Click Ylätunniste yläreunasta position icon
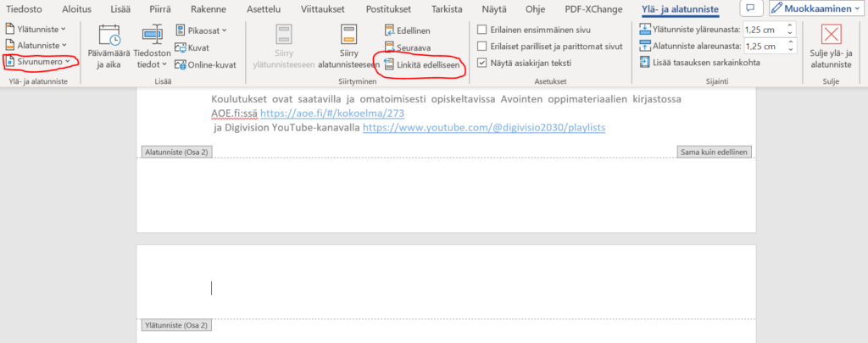 click(x=645, y=30)
